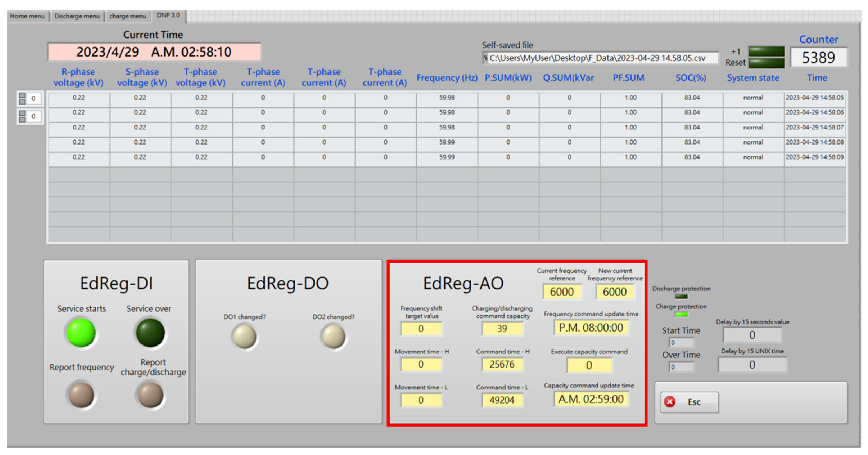The height and width of the screenshot is (455, 868).
Task: Click the second row index stepper arrows
Action: pyautogui.click(x=22, y=116)
